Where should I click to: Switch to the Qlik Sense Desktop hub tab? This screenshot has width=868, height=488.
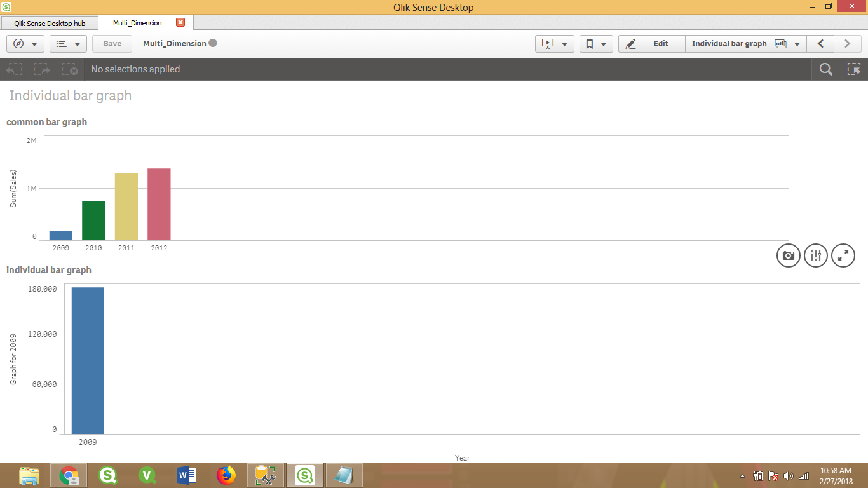(49, 22)
